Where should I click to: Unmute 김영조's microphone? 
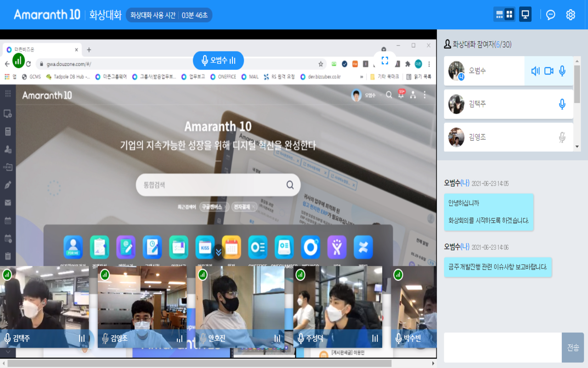point(561,137)
